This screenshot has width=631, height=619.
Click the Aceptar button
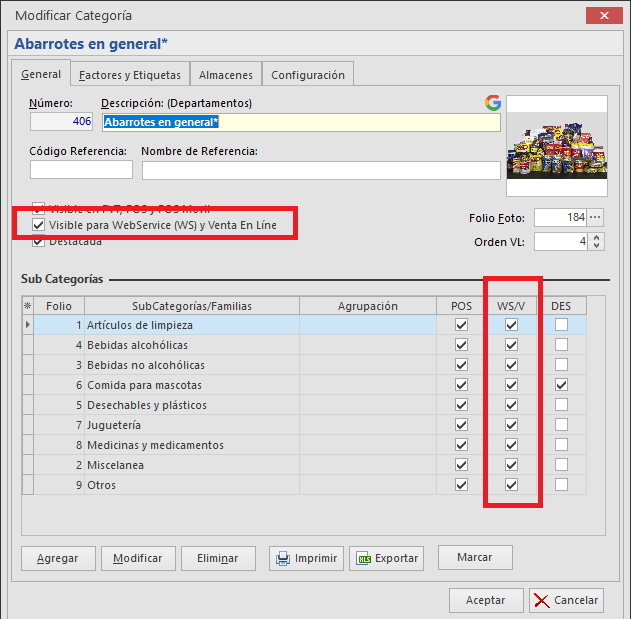485,600
